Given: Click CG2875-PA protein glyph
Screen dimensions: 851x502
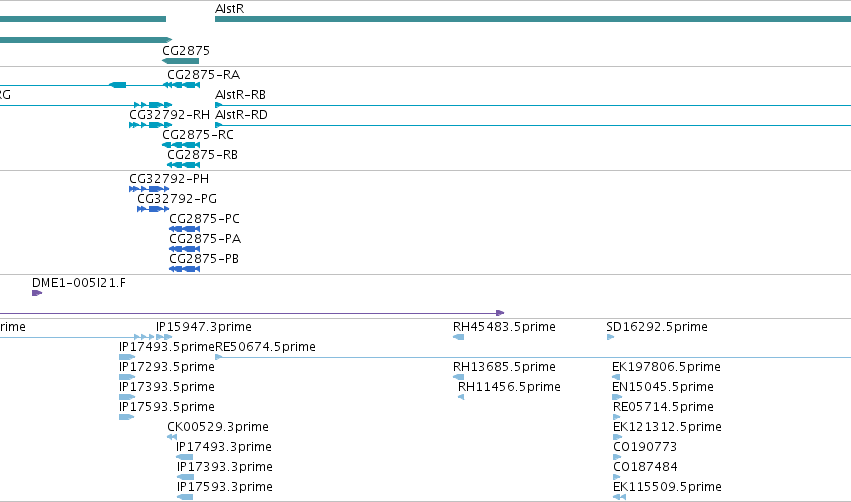Looking at the screenshot, I should tap(185, 249).
